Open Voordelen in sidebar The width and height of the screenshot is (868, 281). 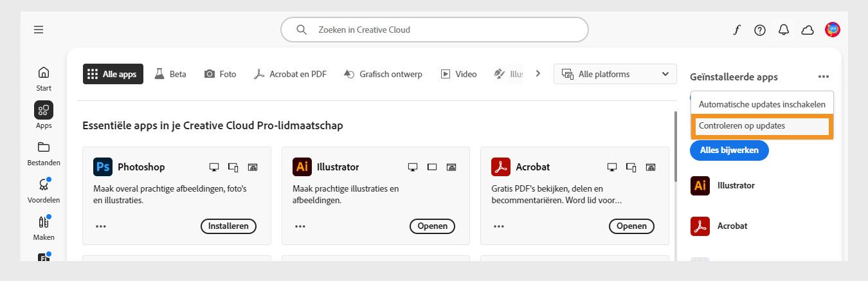tap(44, 190)
